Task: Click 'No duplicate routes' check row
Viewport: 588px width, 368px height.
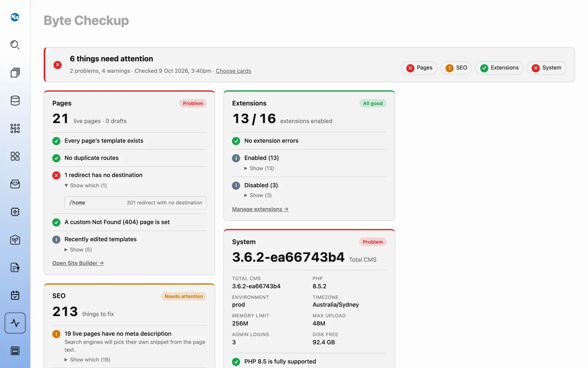Action: pyautogui.click(x=129, y=158)
